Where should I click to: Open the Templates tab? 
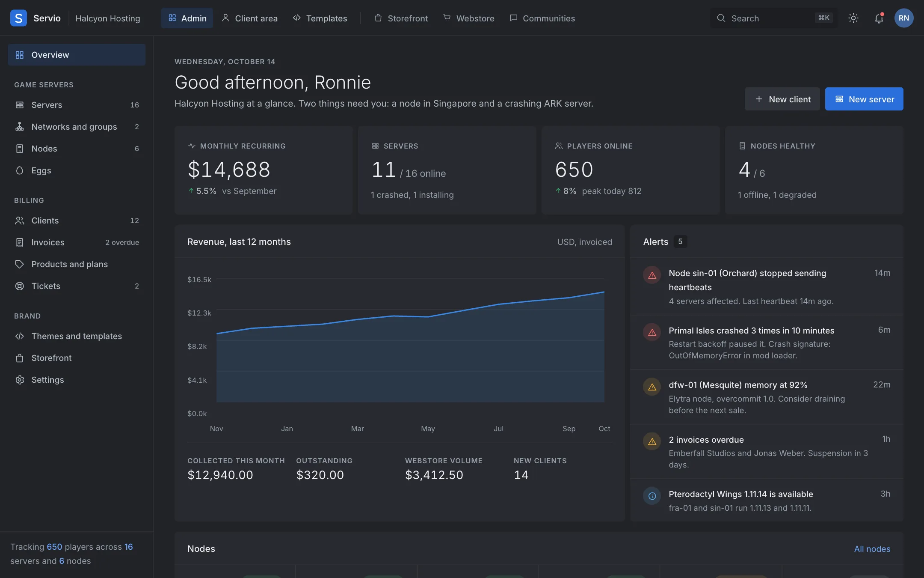(x=320, y=18)
